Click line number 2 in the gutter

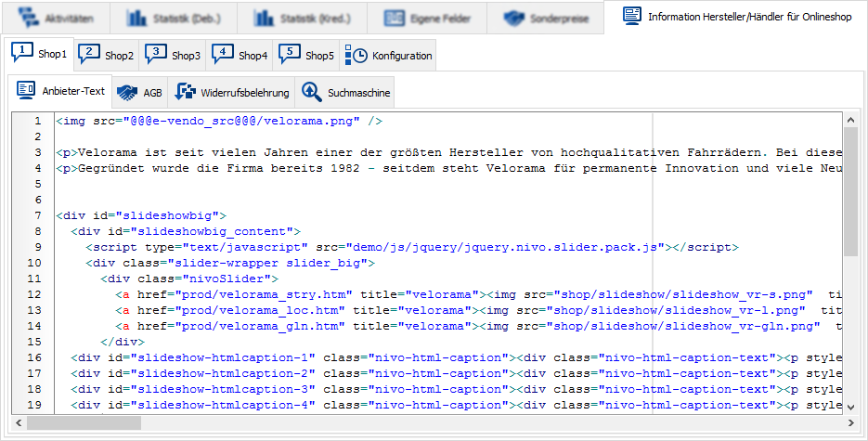pos(38,136)
